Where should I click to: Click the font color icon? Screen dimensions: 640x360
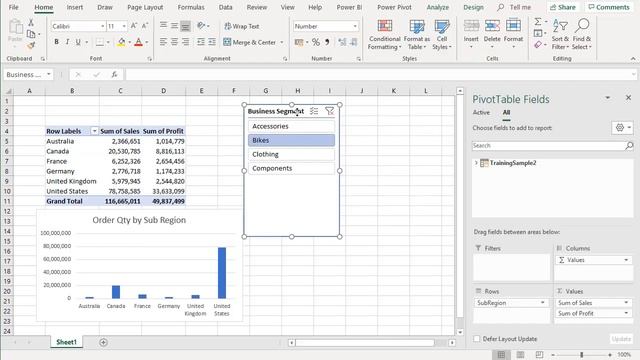138,42
